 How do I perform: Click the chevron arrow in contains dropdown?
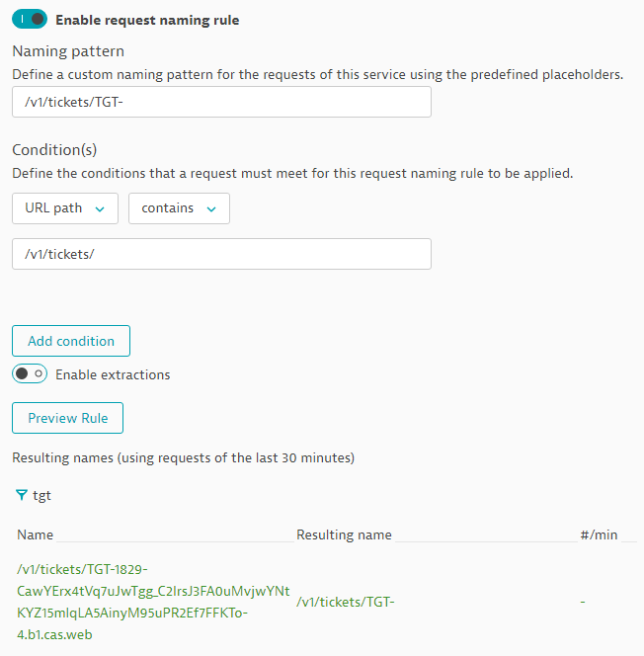(x=211, y=208)
